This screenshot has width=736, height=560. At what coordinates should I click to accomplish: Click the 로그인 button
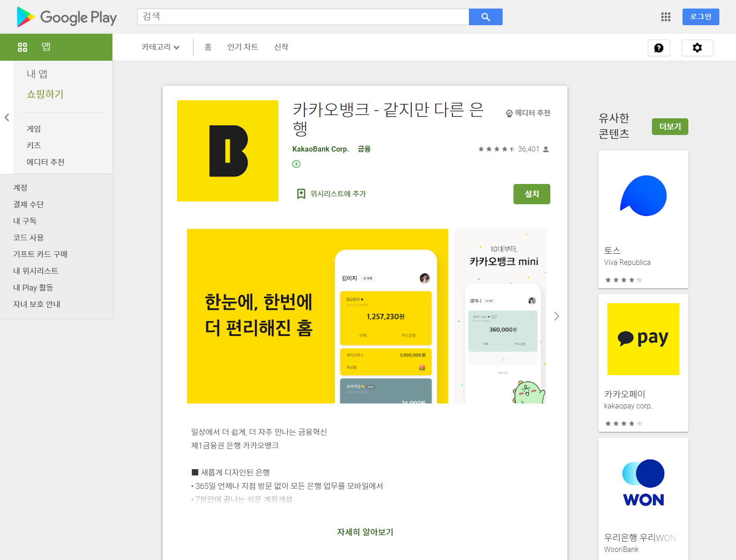(x=700, y=17)
